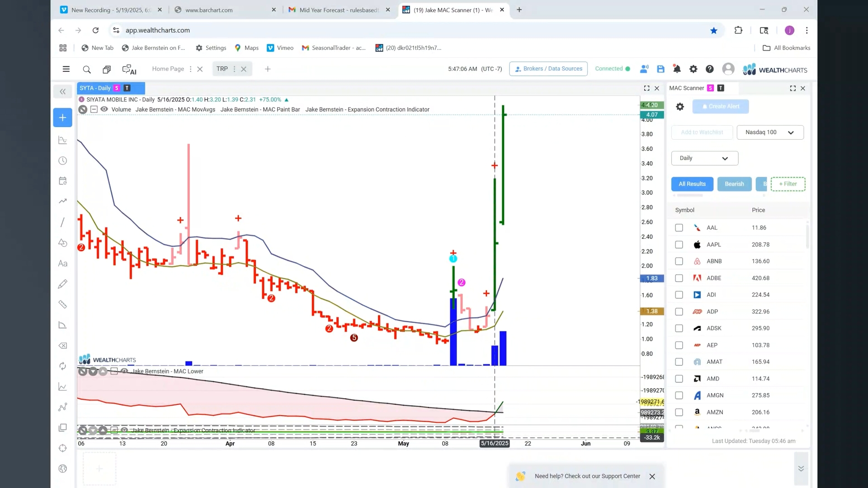Toggle visibility eye for chart indicators
This screenshot has height=488, width=868.
(x=104, y=109)
